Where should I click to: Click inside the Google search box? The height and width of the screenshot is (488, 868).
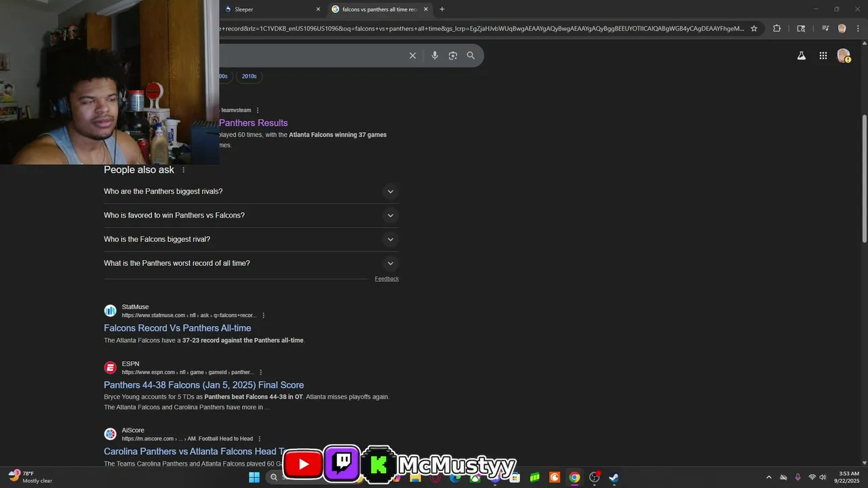coord(312,56)
